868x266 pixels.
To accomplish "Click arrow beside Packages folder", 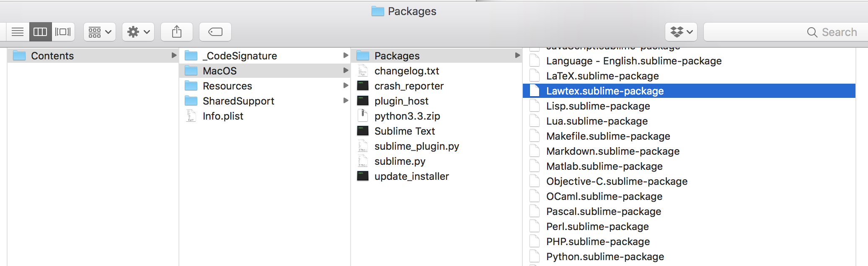I will tap(517, 55).
